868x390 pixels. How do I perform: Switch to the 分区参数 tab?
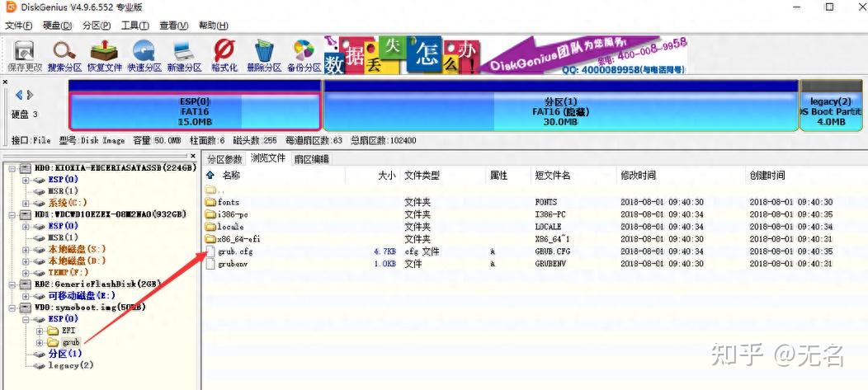click(x=224, y=159)
